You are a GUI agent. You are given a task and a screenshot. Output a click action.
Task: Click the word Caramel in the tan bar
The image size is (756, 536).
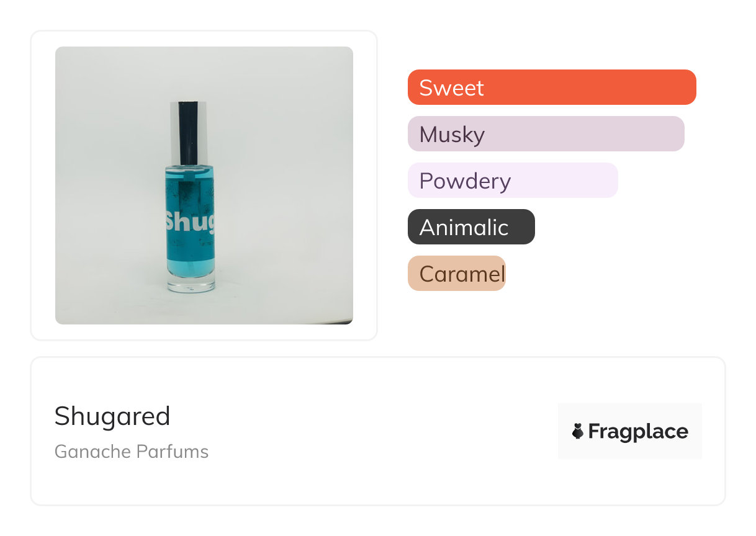pos(462,274)
